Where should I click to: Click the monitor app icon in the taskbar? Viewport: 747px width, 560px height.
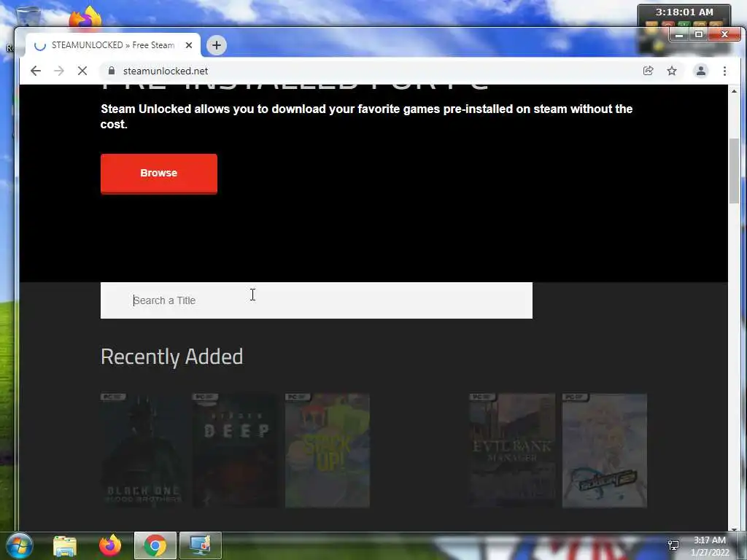pyautogui.click(x=200, y=545)
